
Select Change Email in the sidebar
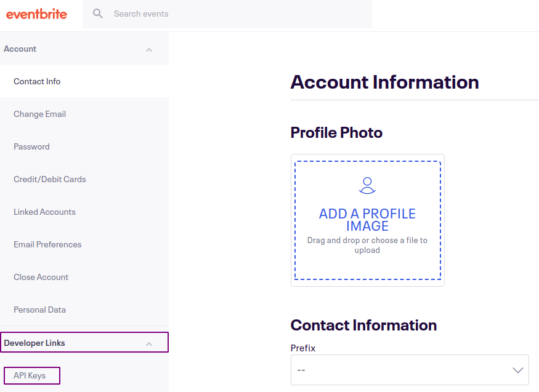coord(39,114)
